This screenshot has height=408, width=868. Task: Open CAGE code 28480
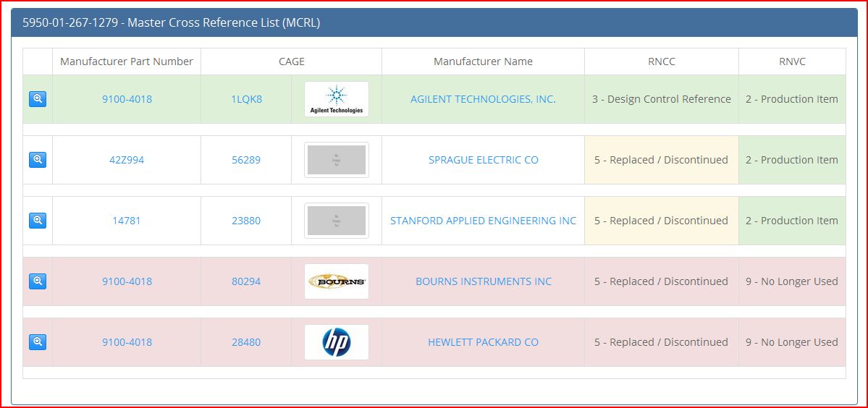(x=246, y=343)
